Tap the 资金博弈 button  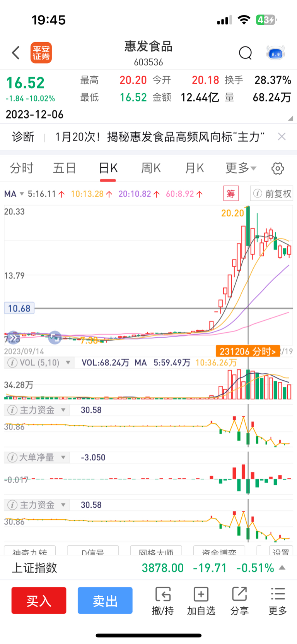pos(219,551)
